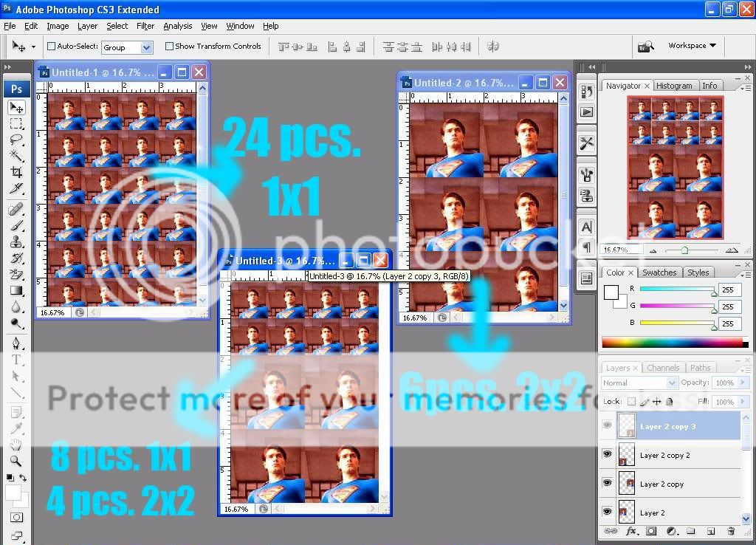
Task: Select the Move tool
Action: click(x=17, y=106)
